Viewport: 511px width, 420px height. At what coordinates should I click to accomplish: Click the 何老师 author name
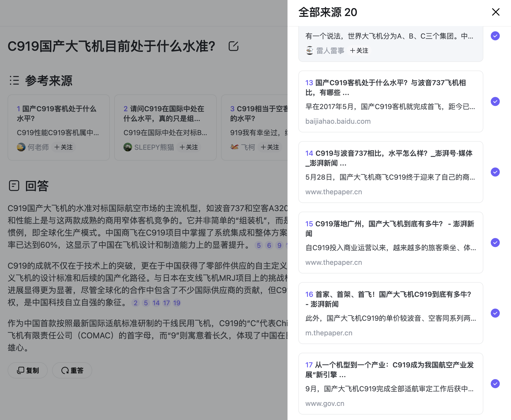pyautogui.click(x=38, y=147)
